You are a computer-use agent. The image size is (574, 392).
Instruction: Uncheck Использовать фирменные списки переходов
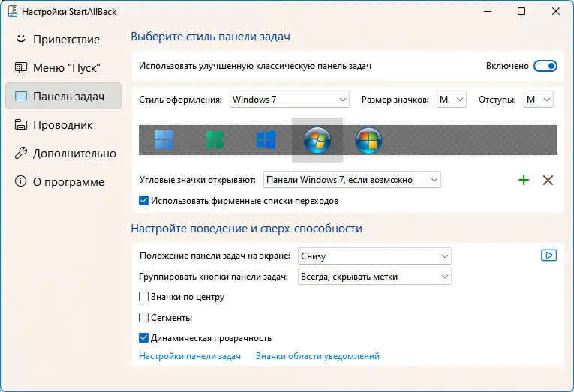(x=143, y=201)
